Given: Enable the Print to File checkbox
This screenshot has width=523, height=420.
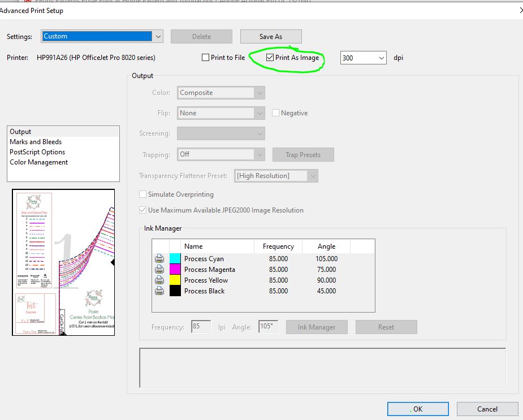Looking at the screenshot, I should (206, 58).
